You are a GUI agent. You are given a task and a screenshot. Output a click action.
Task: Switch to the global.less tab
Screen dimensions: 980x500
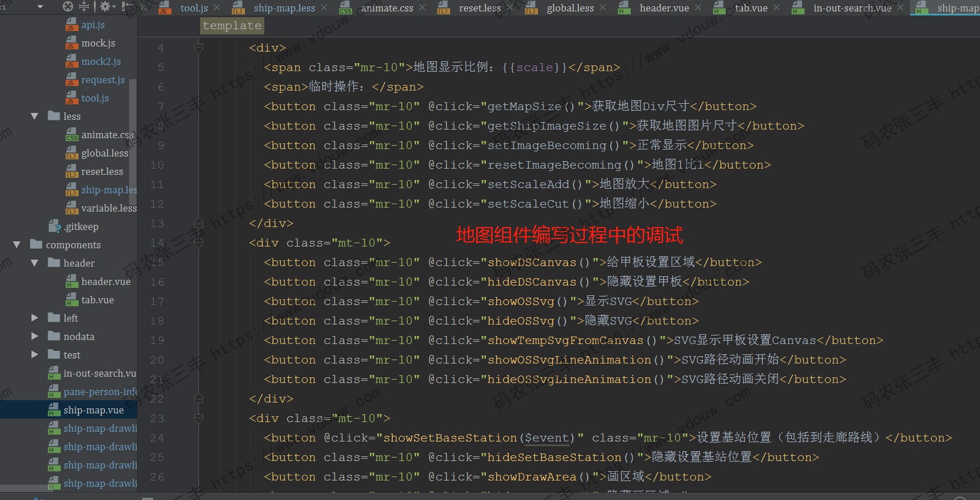(x=569, y=8)
